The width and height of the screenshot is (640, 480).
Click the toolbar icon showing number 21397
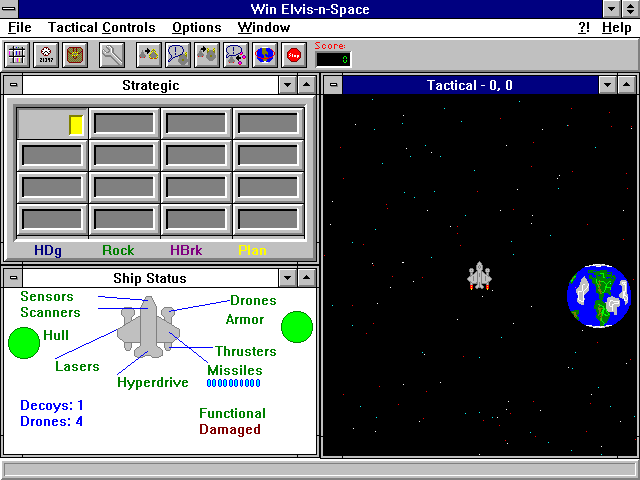(46, 55)
